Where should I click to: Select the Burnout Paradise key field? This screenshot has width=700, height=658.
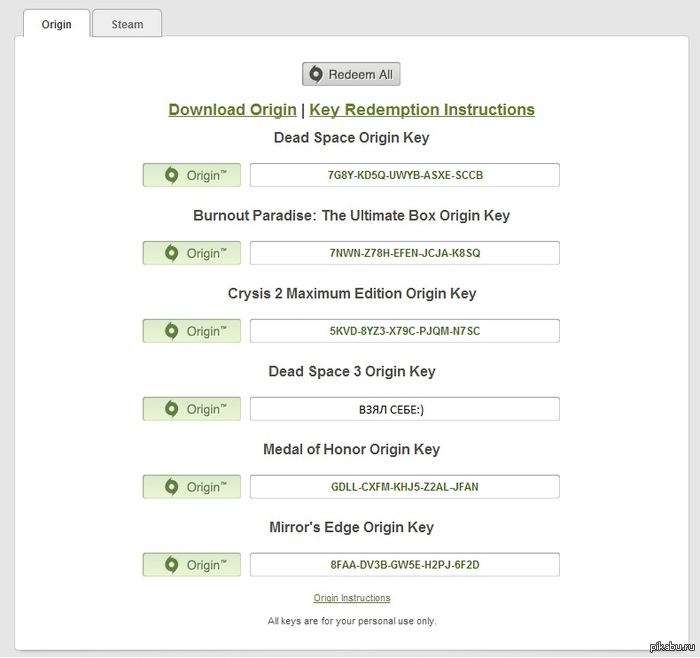pos(405,253)
